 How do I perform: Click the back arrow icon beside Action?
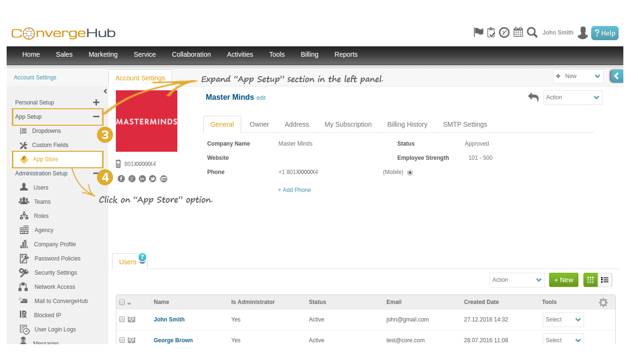(533, 97)
